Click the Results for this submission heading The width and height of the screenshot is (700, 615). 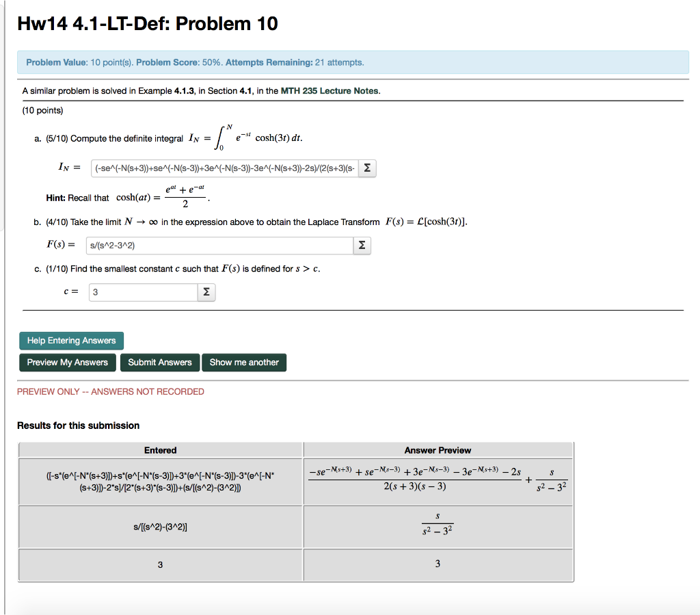78,426
